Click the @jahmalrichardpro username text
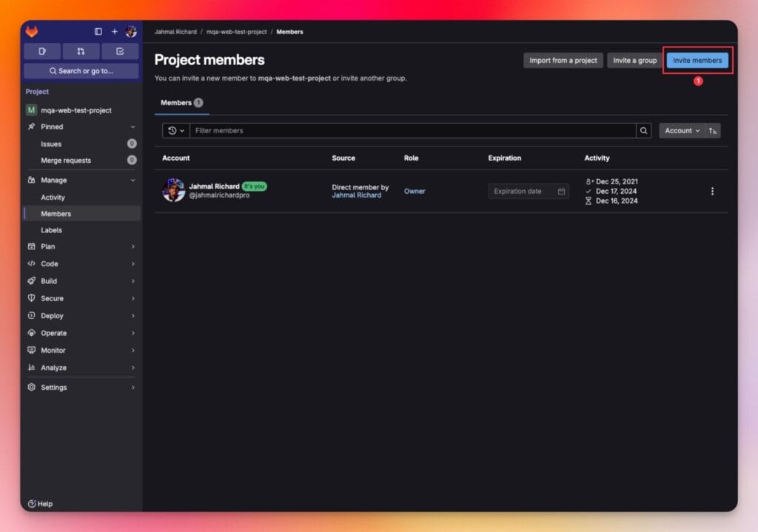The height and width of the screenshot is (532, 758). (219, 195)
